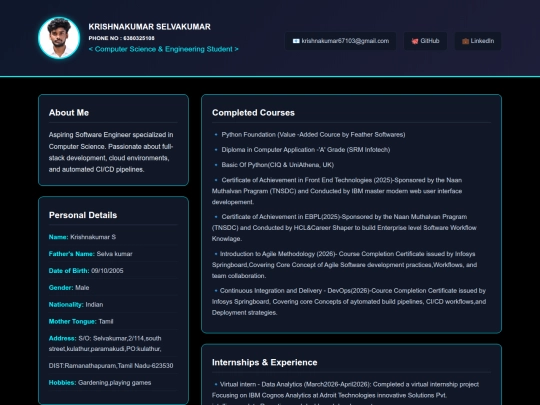Open the krishnakumar gmail email link
540x405 pixels.
click(340, 41)
